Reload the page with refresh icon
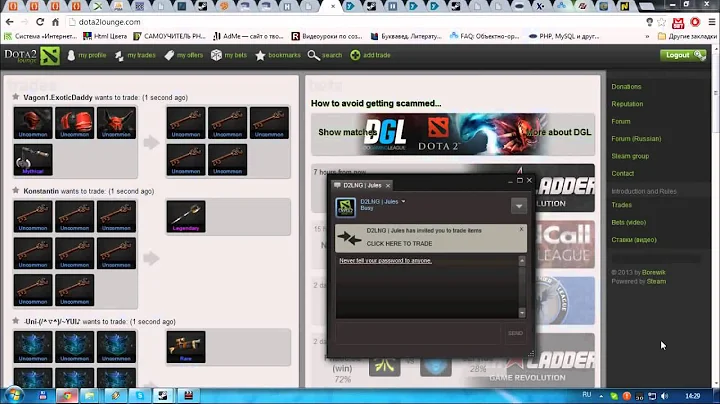 [40, 22]
